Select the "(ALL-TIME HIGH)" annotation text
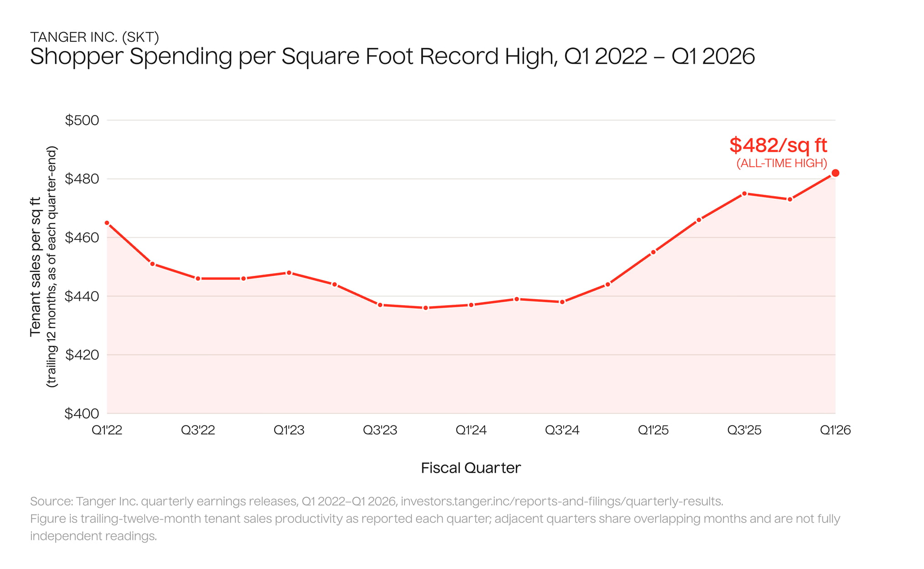This screenshot has height=569, width=924. click(x=782, y=163)
